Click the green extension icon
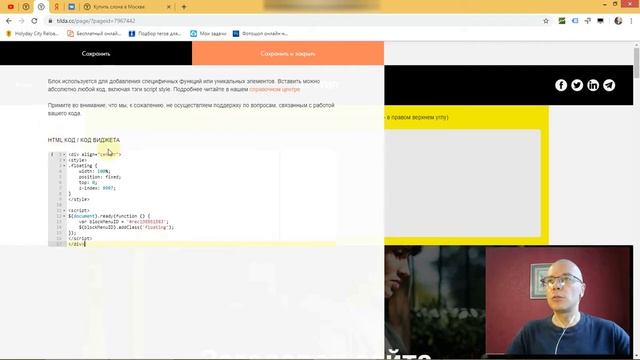 click(x=562, y=21)
